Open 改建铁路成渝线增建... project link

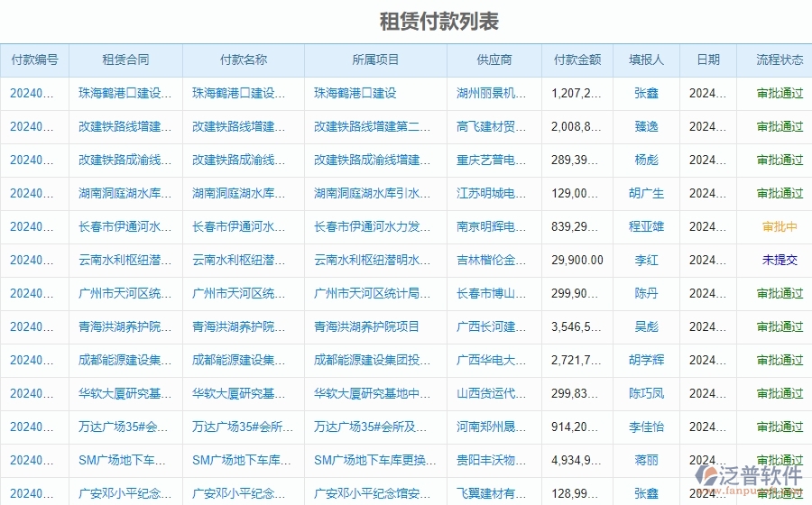(372, 160)
